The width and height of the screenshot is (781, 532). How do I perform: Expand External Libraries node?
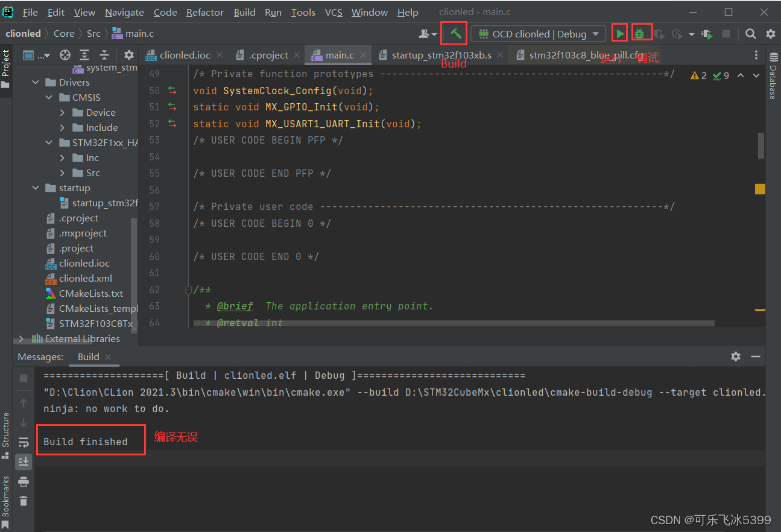click(22, 339)
